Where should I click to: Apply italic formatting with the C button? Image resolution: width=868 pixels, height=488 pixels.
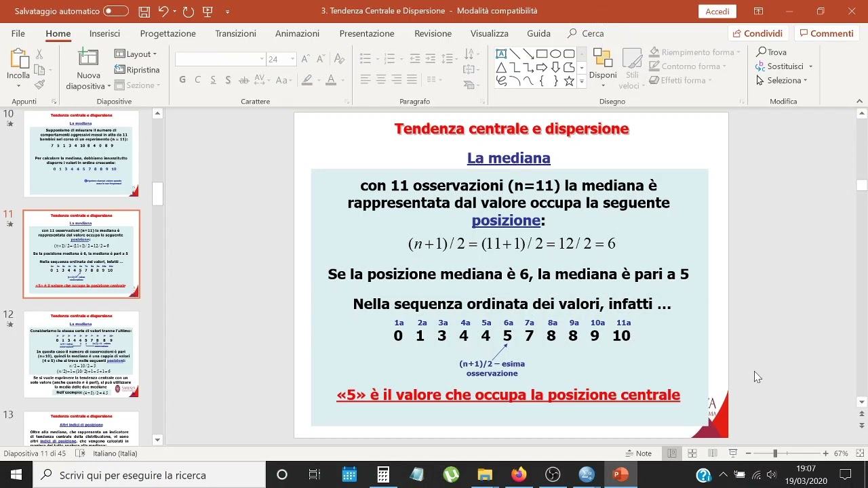tap(197, 80)
